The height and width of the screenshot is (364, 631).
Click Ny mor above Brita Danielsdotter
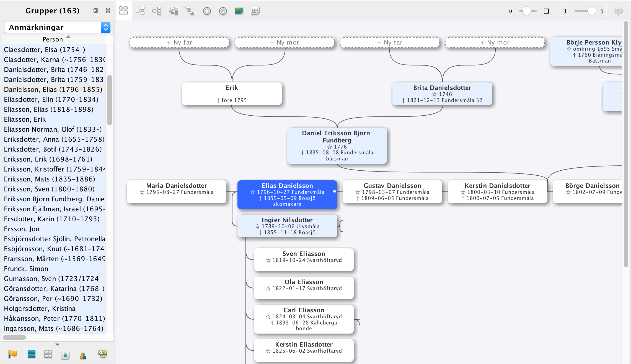(495, 43)
